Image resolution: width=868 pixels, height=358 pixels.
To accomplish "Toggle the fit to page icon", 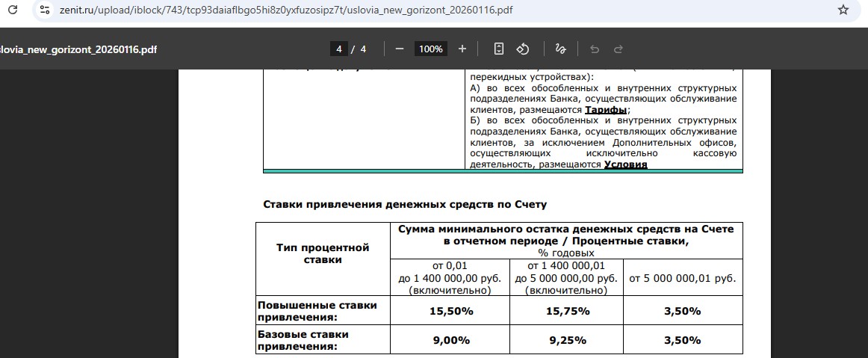I will click(499, 49).
